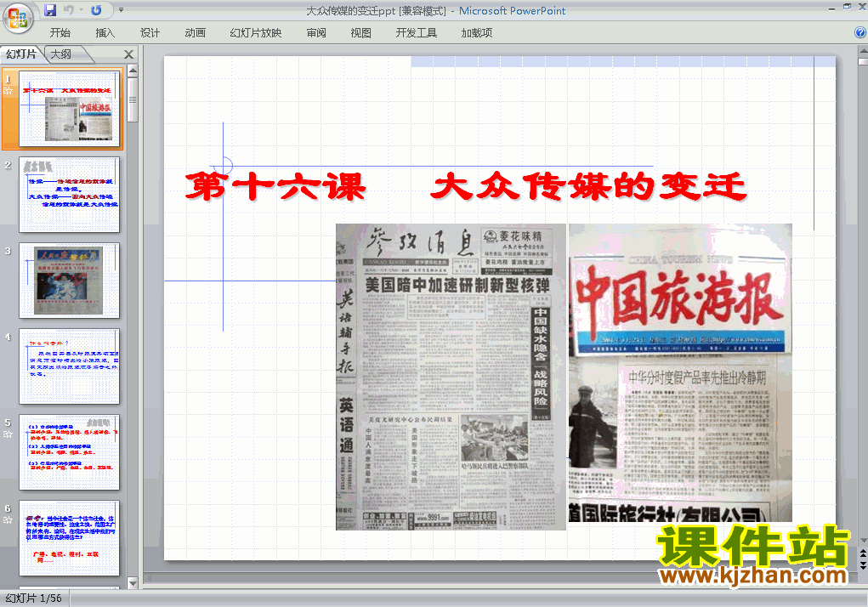The image size is (868, 607).
Task: Open the undo history dropdown arrow
Action: [81, 10]
